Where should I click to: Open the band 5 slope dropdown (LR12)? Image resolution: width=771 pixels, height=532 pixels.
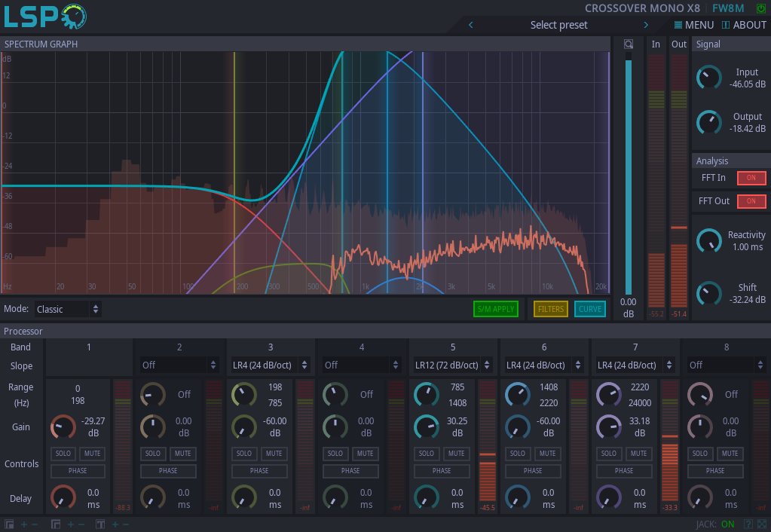tap(453, 365)
